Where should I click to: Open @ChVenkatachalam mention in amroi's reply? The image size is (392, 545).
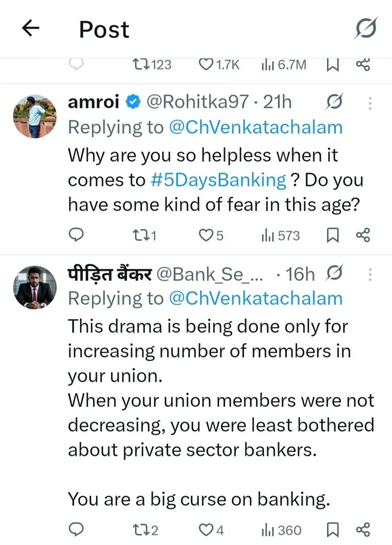[x=255, y=128]
